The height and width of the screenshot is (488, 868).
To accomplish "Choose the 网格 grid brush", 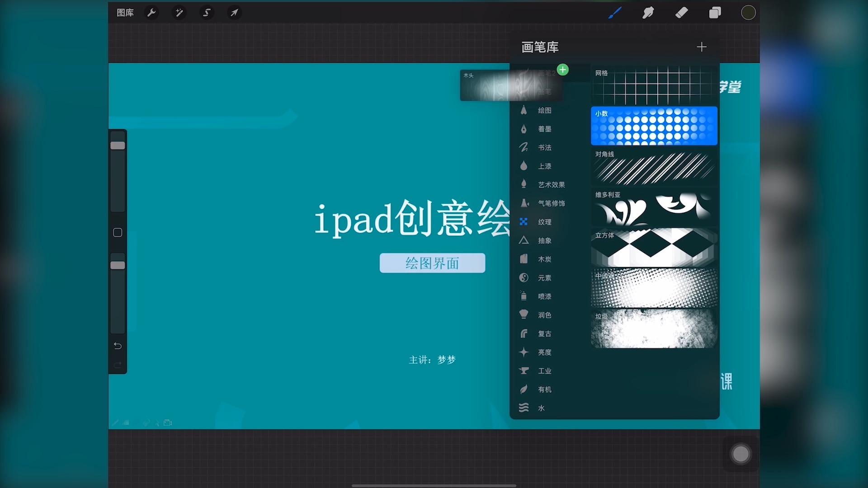I will click(654, 85).
